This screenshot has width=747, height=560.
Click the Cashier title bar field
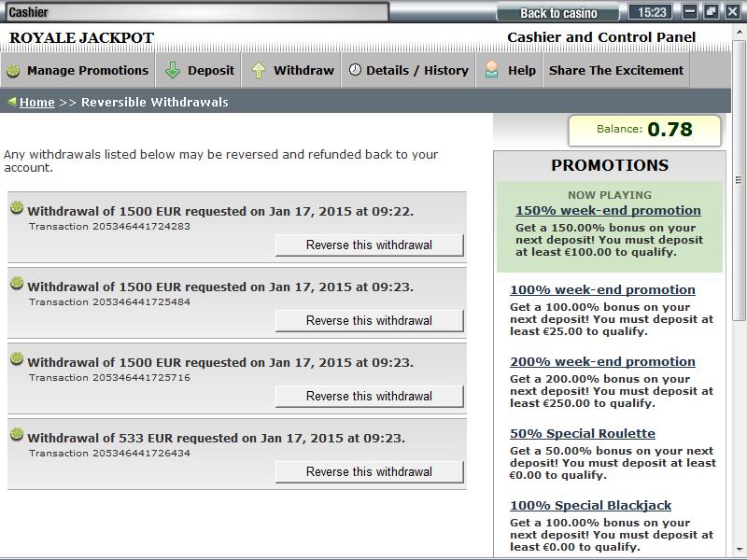196,12
